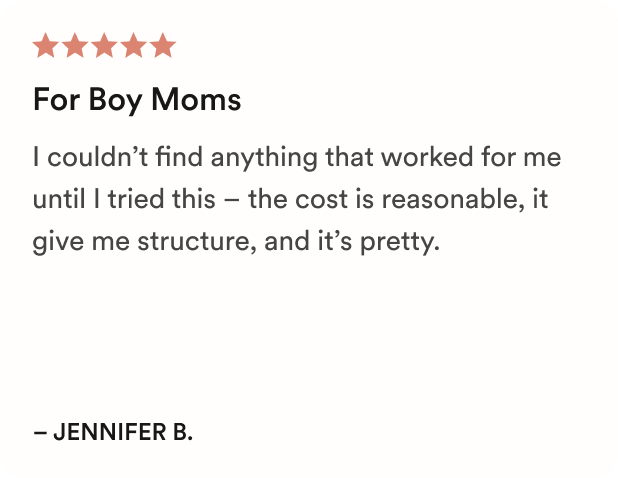Click the word "pretty" ending the review

click(x=400, y=242)
